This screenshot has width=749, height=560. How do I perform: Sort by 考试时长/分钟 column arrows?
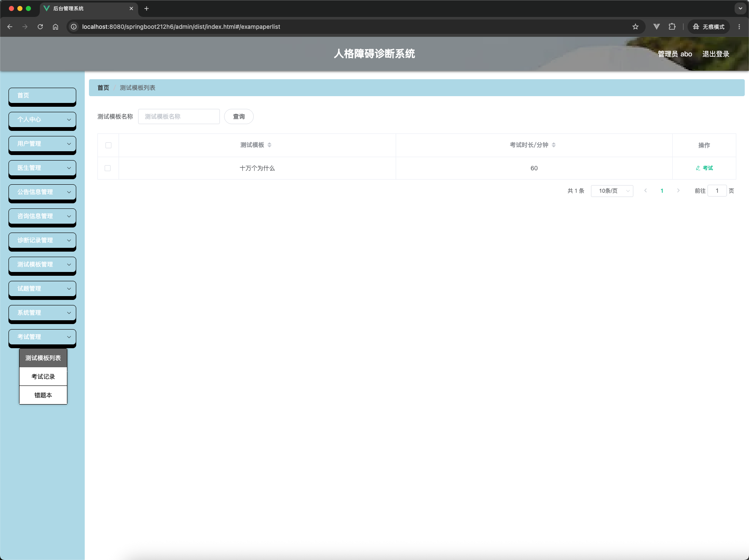pos(554,145)
